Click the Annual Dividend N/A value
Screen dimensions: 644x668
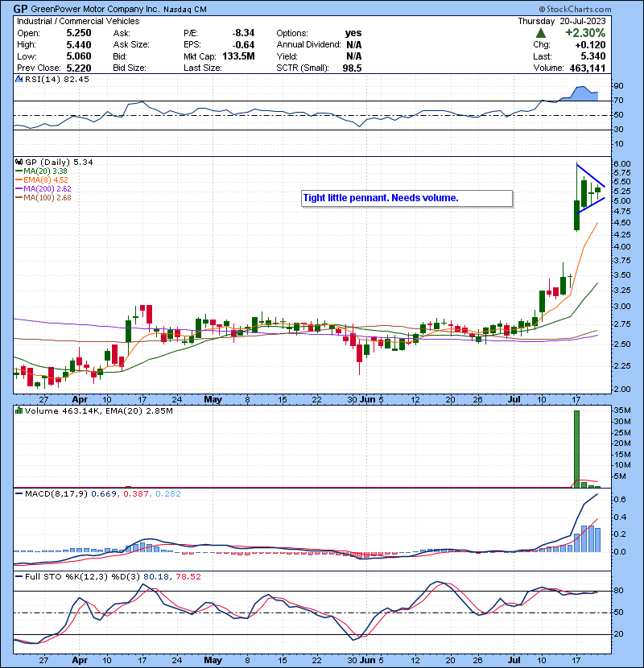(x=353, y=45)
